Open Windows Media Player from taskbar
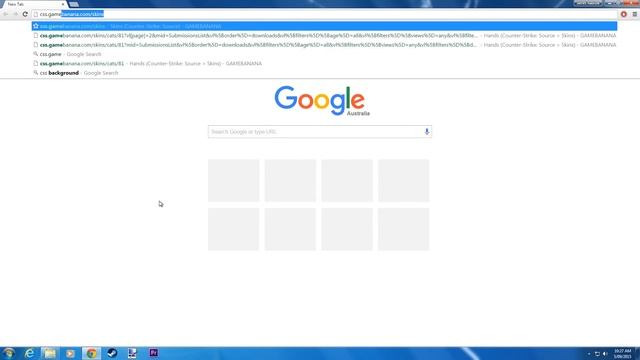The height and width of the screenshot is (360, 640). tap(70, 353)
